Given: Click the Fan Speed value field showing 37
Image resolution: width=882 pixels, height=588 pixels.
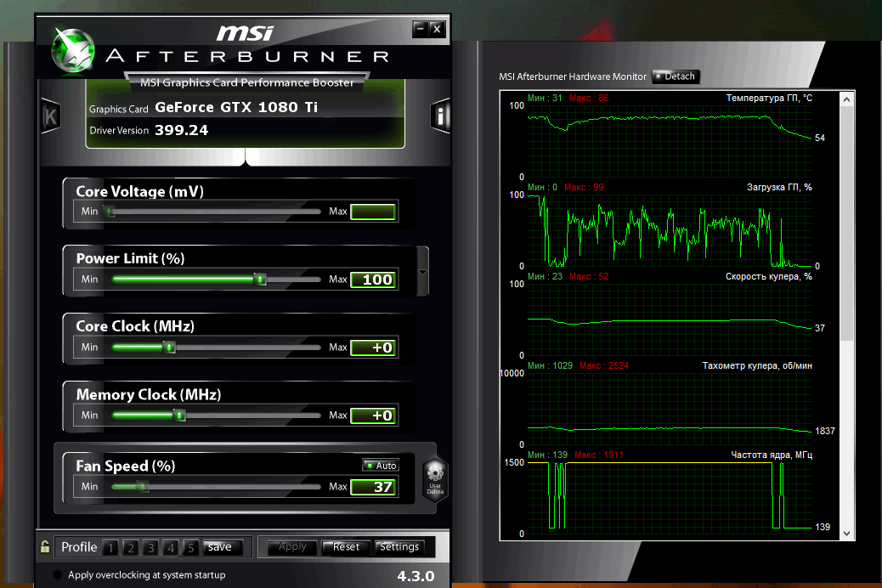Looking at the screenshot, I should (374, 487).
